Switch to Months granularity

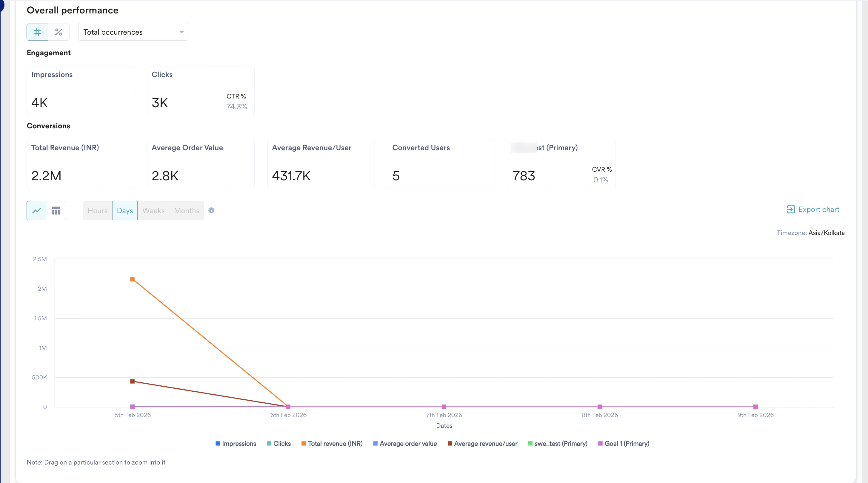pyautogui.click(x=187, y=211)
